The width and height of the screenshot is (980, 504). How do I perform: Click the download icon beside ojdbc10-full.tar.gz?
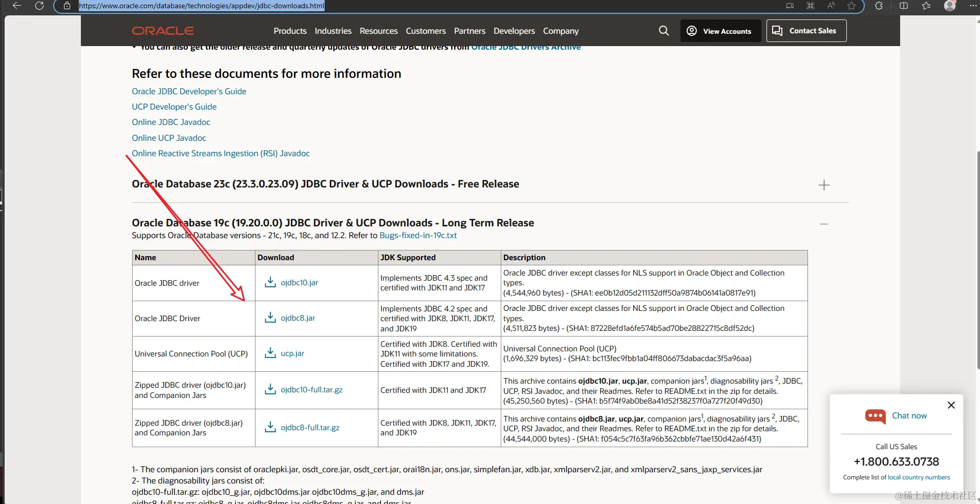point(270,389)
